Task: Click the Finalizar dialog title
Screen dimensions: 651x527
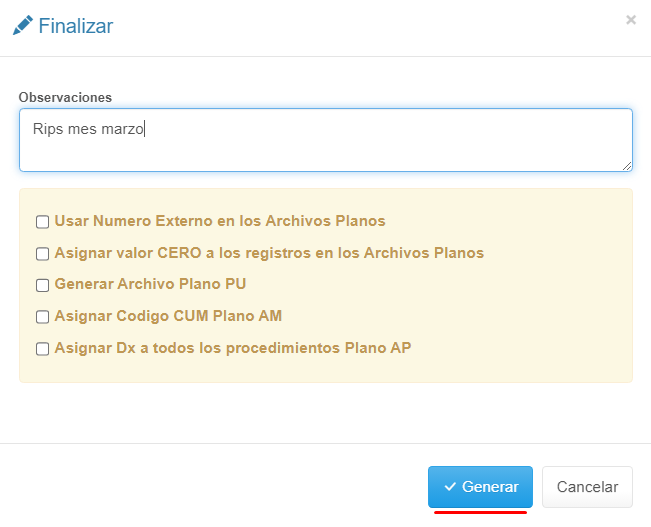Action: (76, 26)
